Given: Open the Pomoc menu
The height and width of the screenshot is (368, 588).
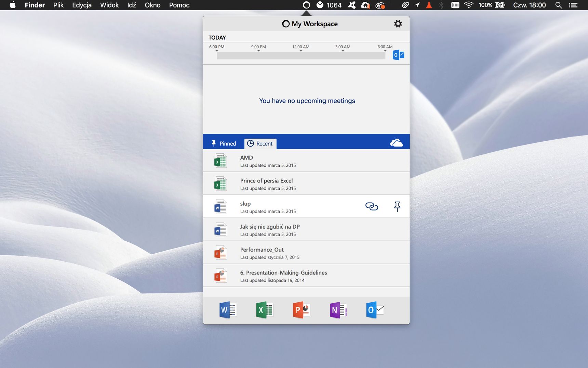Looking at the screenshot, I should (x=179, y=5).
